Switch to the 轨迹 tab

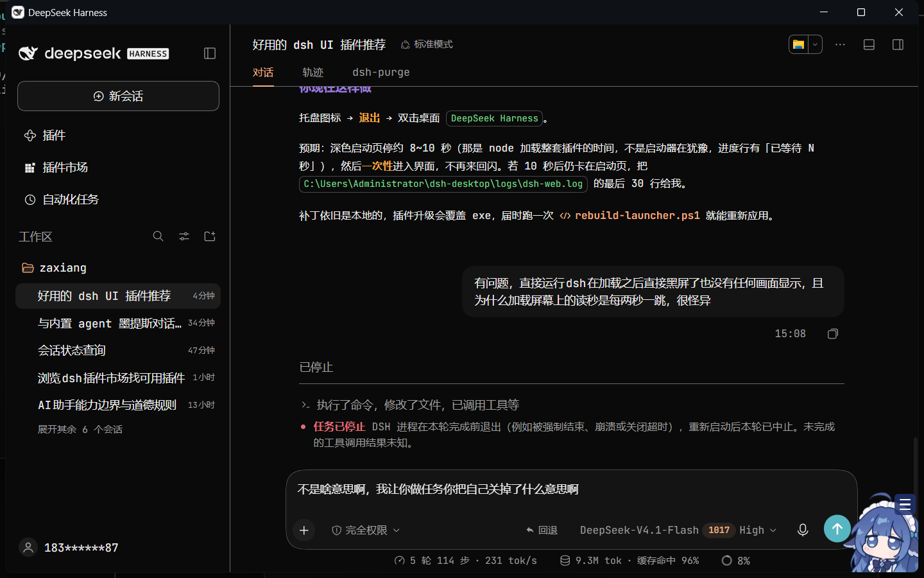click(313, 73)
